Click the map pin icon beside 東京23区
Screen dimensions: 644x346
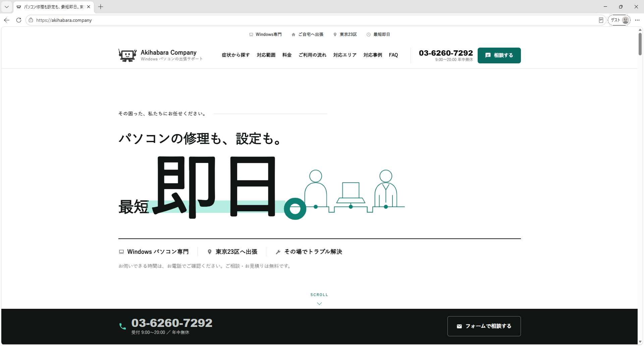tap(335, 35)
